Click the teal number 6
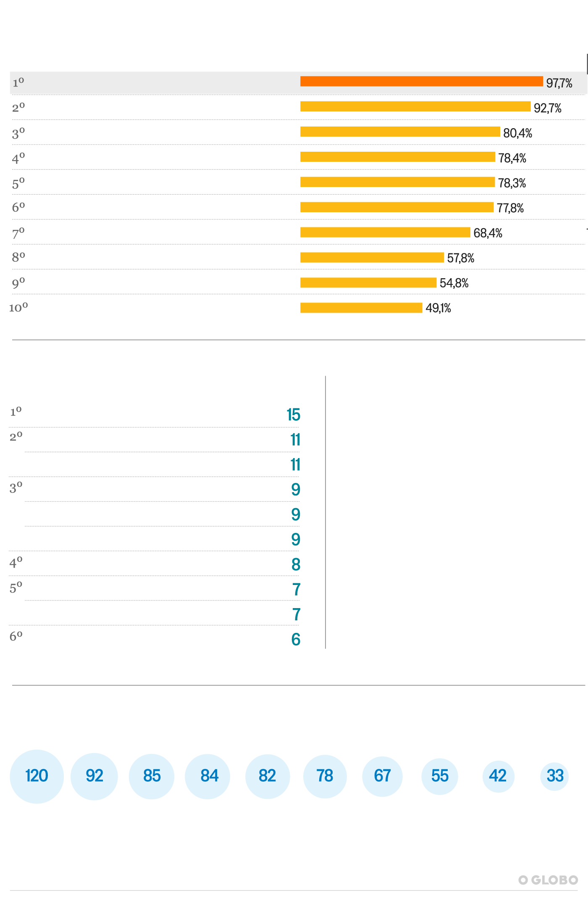 tap(296, 639)
